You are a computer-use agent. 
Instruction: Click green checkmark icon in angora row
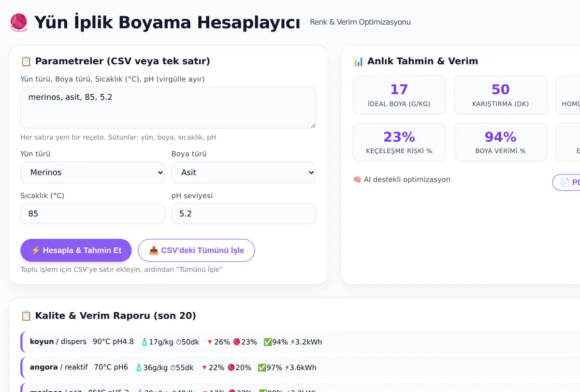tap(262, 368)
